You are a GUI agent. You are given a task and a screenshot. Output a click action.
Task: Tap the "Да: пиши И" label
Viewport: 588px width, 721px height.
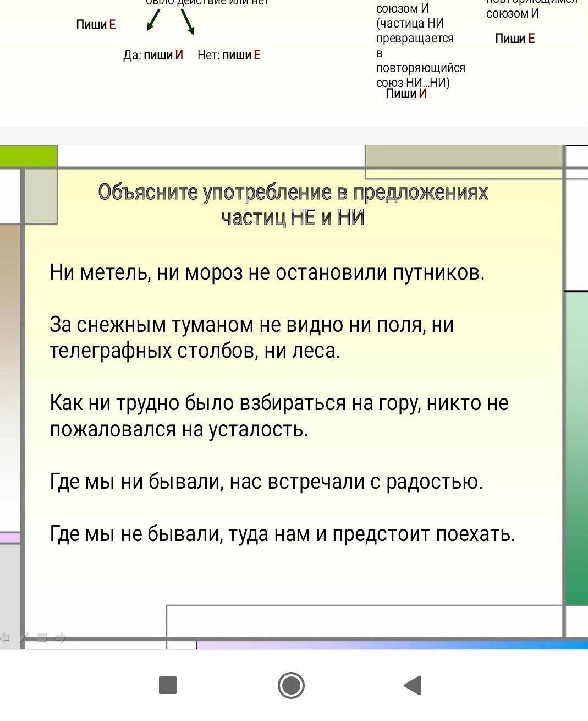(x=153, y=55)
